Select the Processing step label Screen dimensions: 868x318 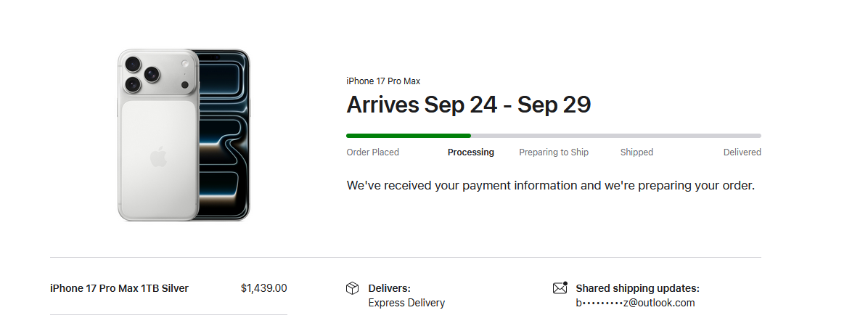[471, 152]
